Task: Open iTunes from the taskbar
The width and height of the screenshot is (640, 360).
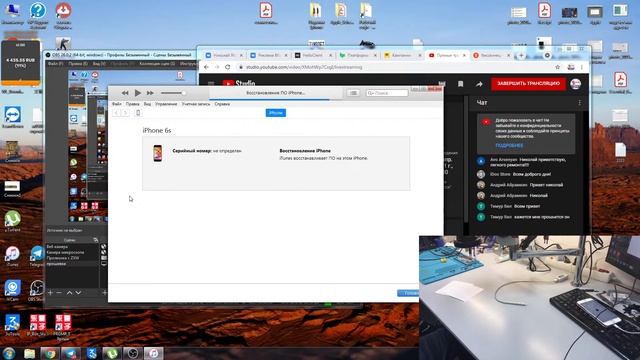Action: tap(153, 353)
